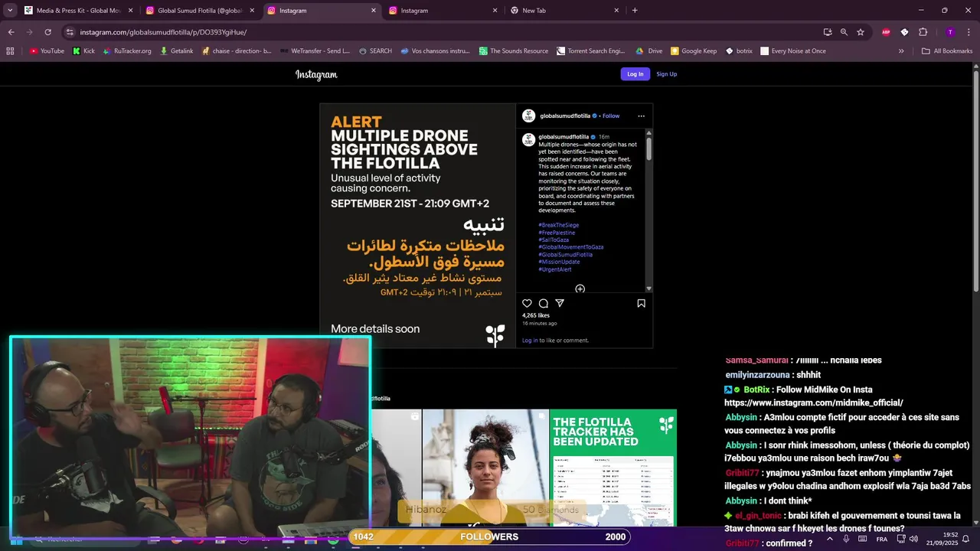Show hidden tray icons chevron
980x551 pixels.
pyautogui.click(x=829, y=539)
